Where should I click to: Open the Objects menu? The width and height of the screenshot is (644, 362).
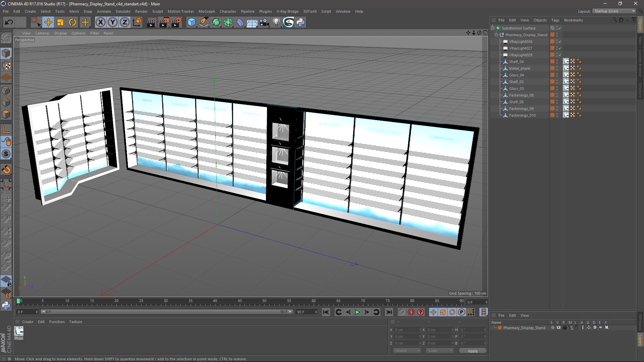pos(540,20)
